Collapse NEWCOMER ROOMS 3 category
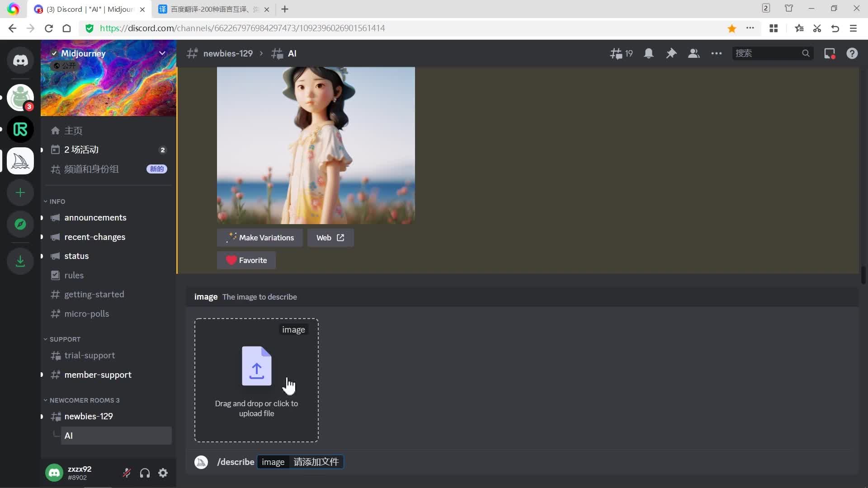 [84, 400]
